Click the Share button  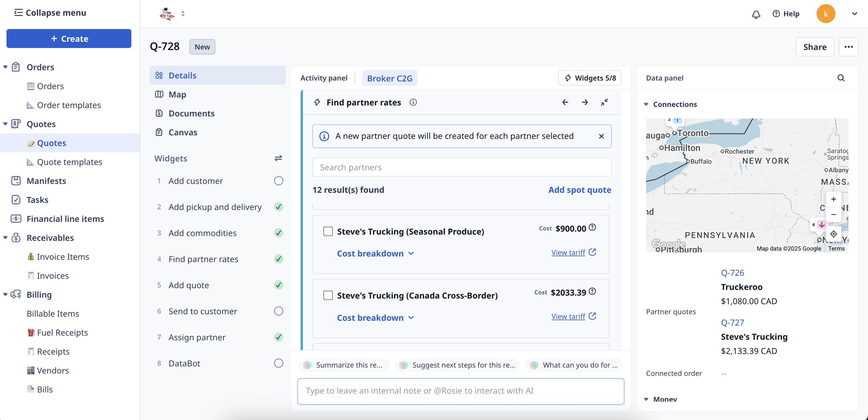point(814,47)
